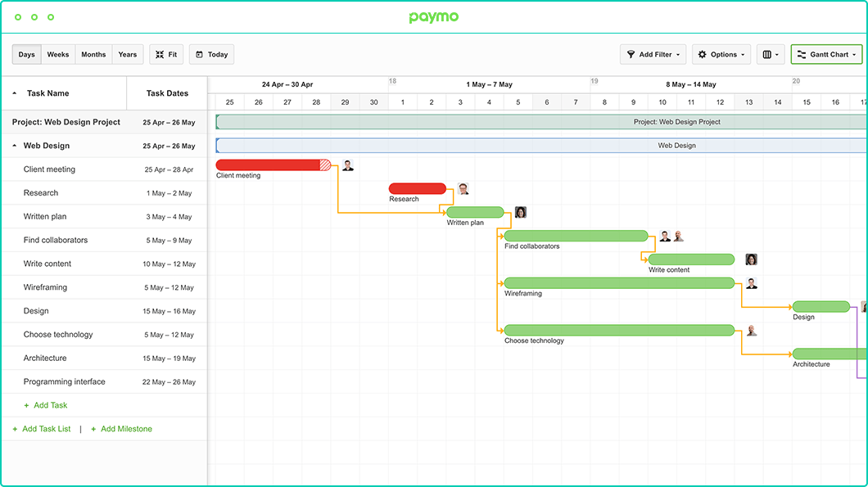Image resolution: width=868 pixels, height=487 pixels.
Task: Switch timeline scale to Years
Action: tap(127, 54)
